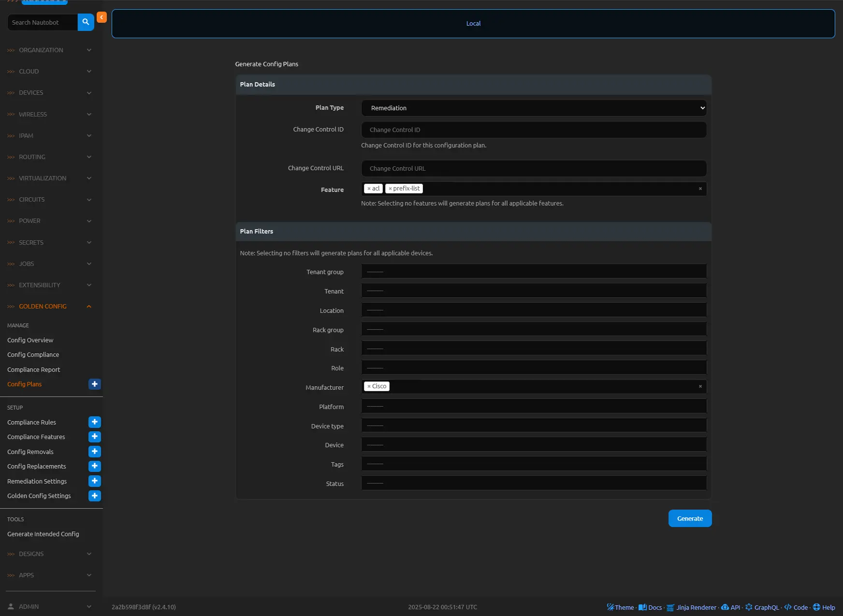Click the search magnifier button
Image resolution: width=843 pixels, height=616 pixels.
[86, 22]
